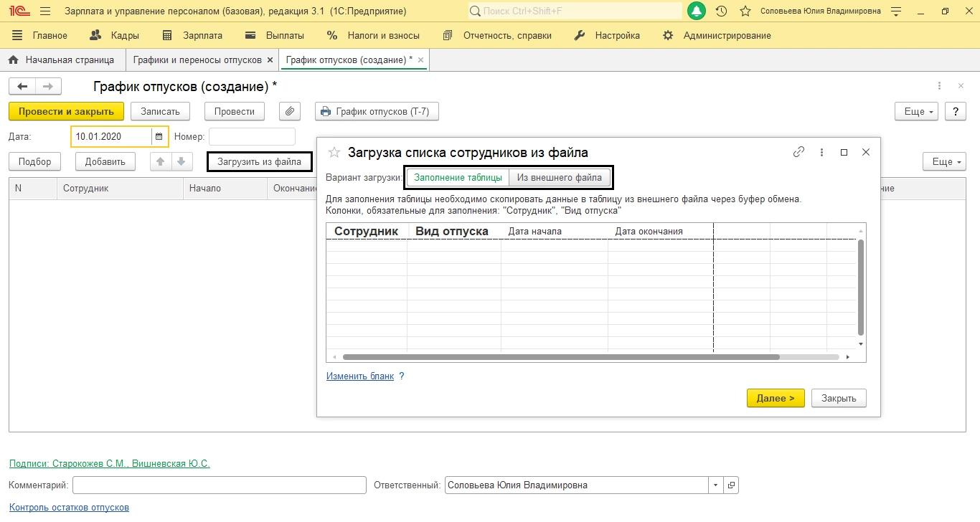Select 'Заполнение таблицы' loading option
The image size is (980, 522).
(x=458, y=177)
